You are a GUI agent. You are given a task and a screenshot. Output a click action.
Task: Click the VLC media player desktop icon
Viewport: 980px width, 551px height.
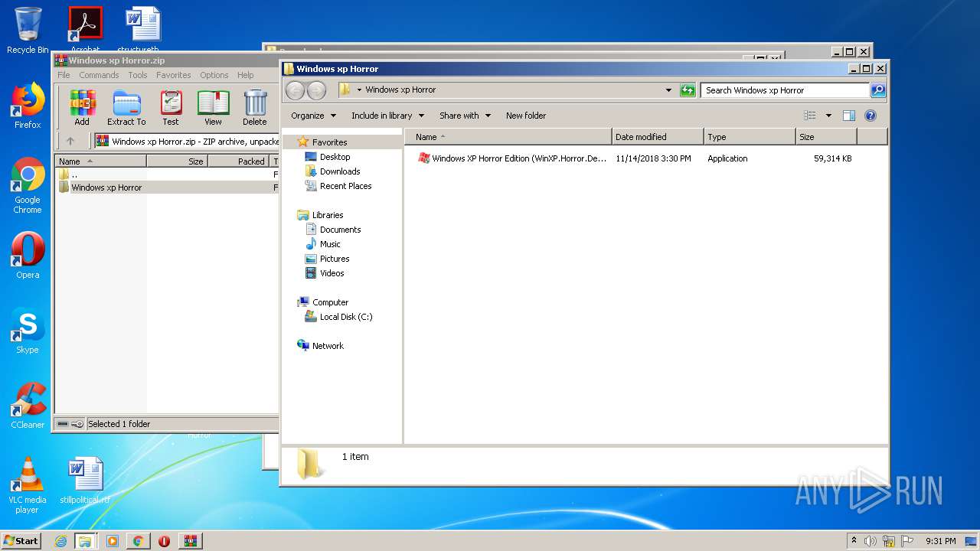pyautogui.click(x=28, y=485)
